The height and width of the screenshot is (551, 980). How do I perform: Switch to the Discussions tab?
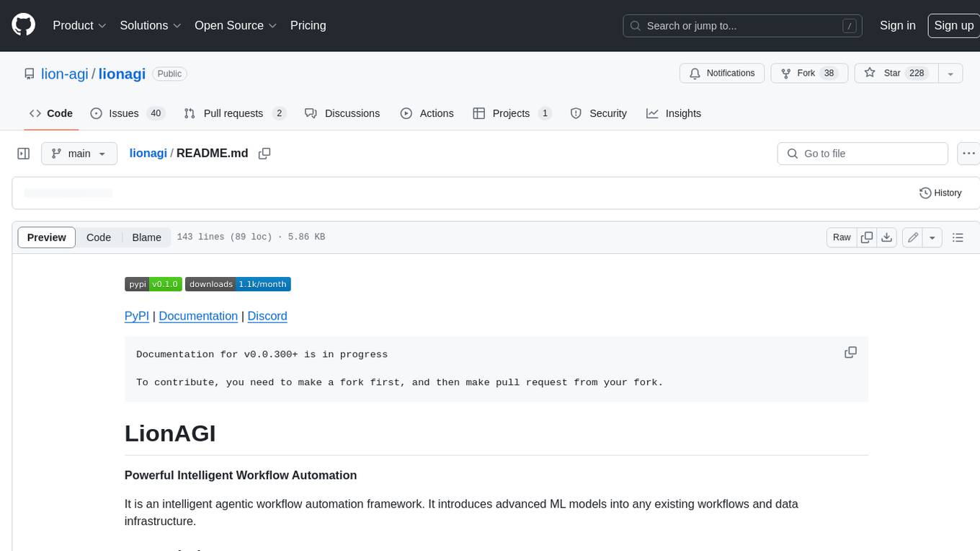[342, 113]
